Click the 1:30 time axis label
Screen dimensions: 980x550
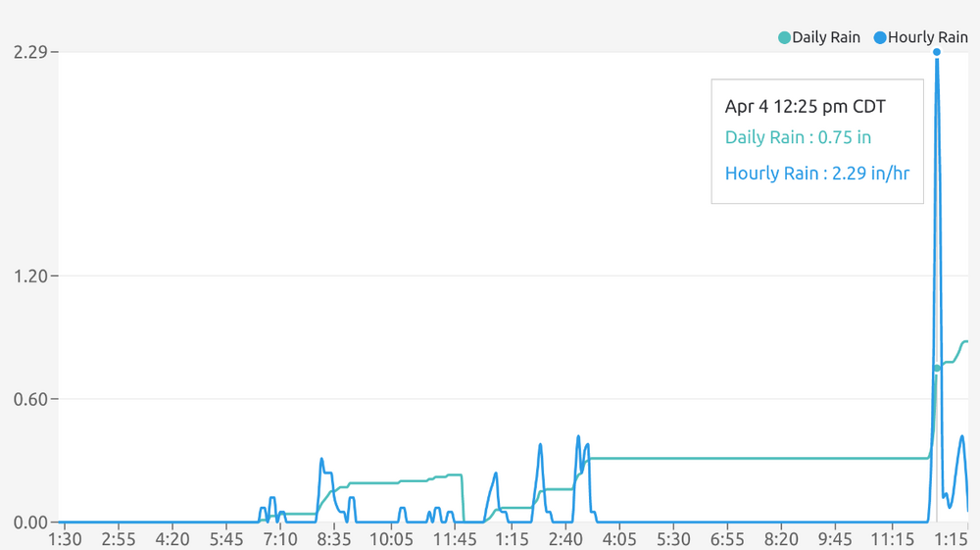pos(65,539)
